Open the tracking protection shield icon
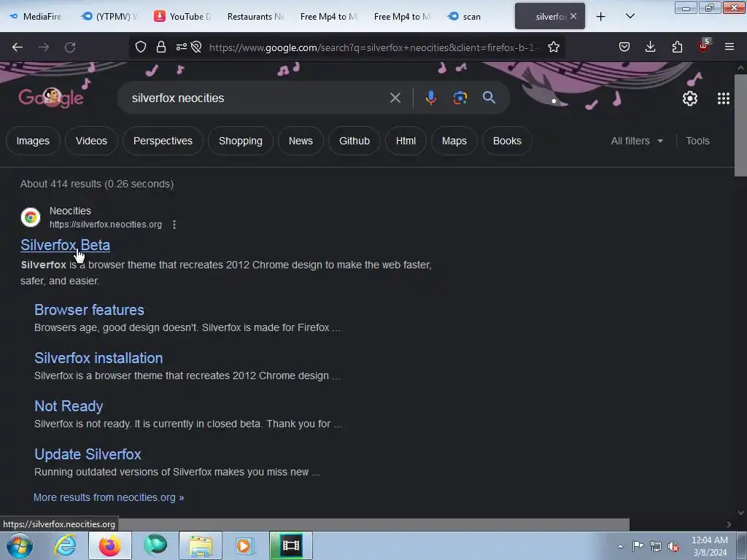This screenshot has height=560, width=747. pyautogui.click(x=141, y=47)
